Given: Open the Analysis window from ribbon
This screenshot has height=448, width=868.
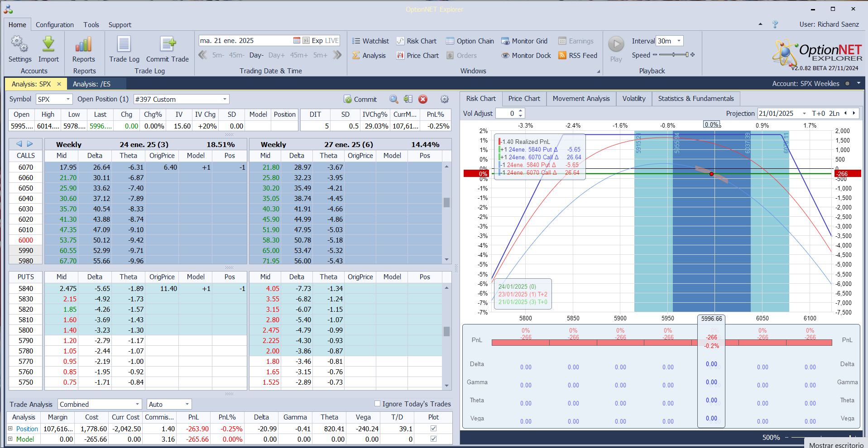Looking at the screenshot, I should point(369,56).
